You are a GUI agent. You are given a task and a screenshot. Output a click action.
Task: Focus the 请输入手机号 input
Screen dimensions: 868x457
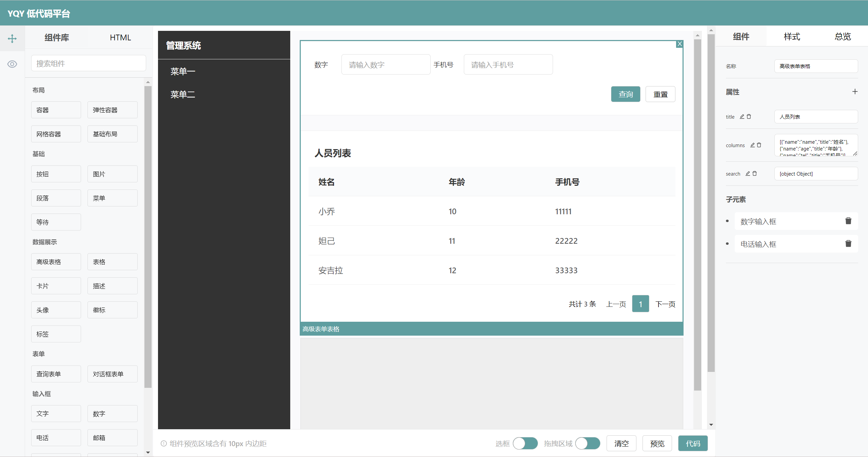[x=508, y=65]
